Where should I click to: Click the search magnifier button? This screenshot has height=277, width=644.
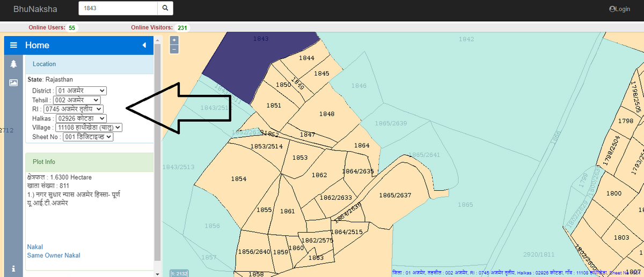point(165,9)
